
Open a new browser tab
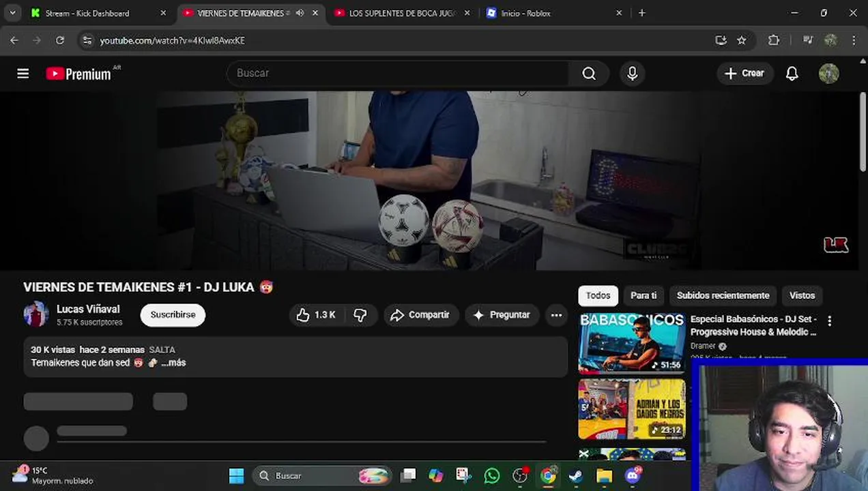tap(641, 13)
